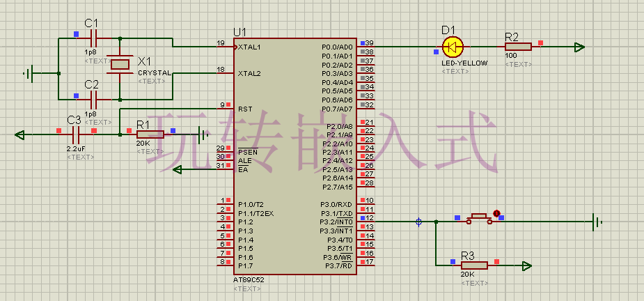Image resolution: width=644 pixels, height=301 pixels.
Task: Click the blue probe marker on INT0 wire
Action: click(x=418, y=222)
